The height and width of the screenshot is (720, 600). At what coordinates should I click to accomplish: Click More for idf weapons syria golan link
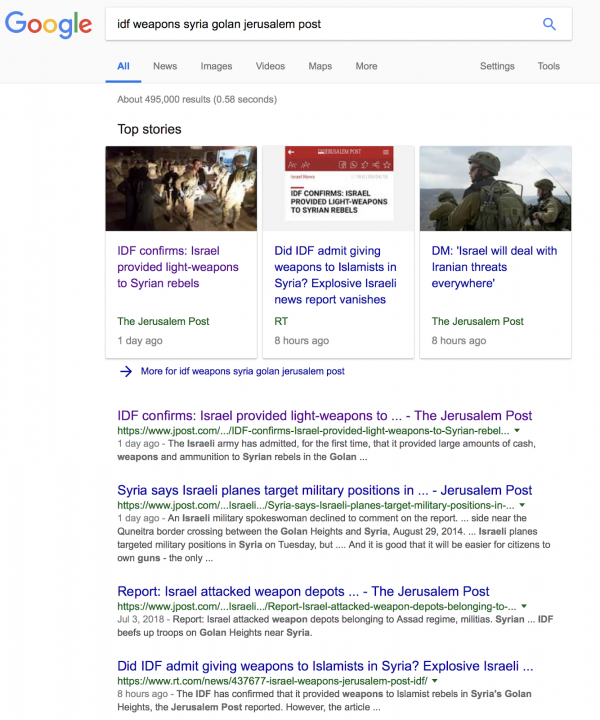click(242, 371)
